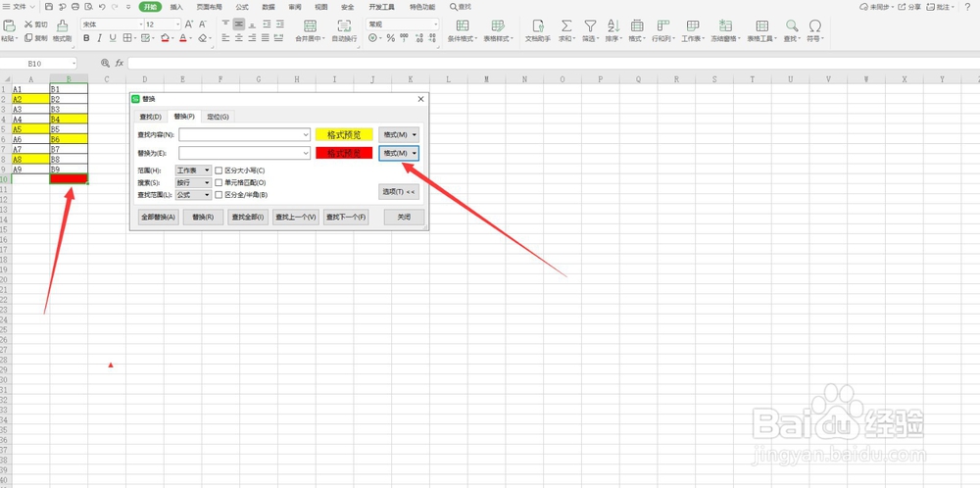Click the Sort (排序) icon

(x=613, y=25)
